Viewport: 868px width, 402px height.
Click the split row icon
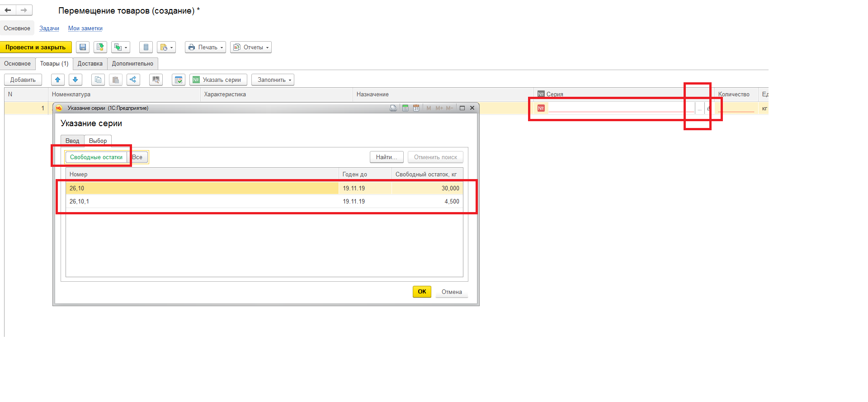(x=133, y=80)
